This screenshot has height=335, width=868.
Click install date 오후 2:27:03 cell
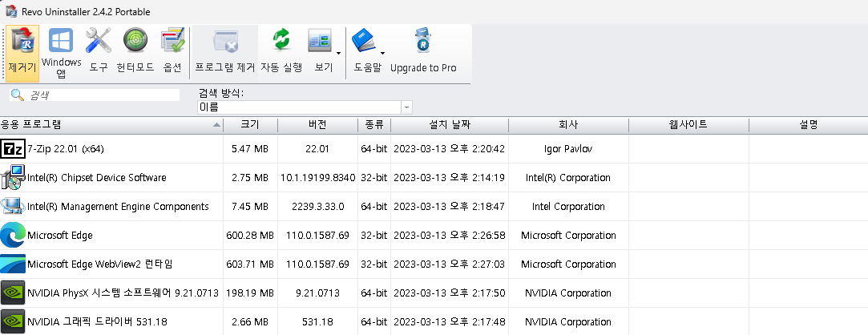pyautogui.click(x=450, y=264)
